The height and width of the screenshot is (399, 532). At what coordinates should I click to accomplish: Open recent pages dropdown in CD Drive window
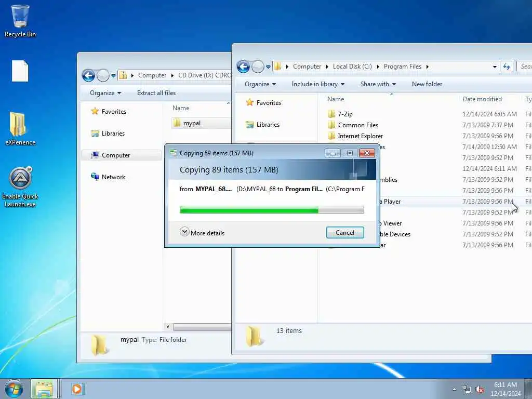[113, 76]
